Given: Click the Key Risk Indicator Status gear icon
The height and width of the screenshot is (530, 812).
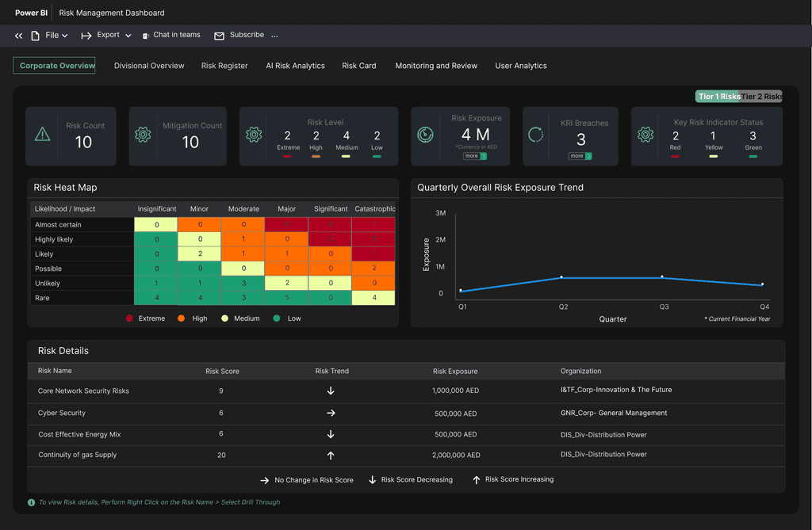Looking at the screenshot, I should click(645, 135).
